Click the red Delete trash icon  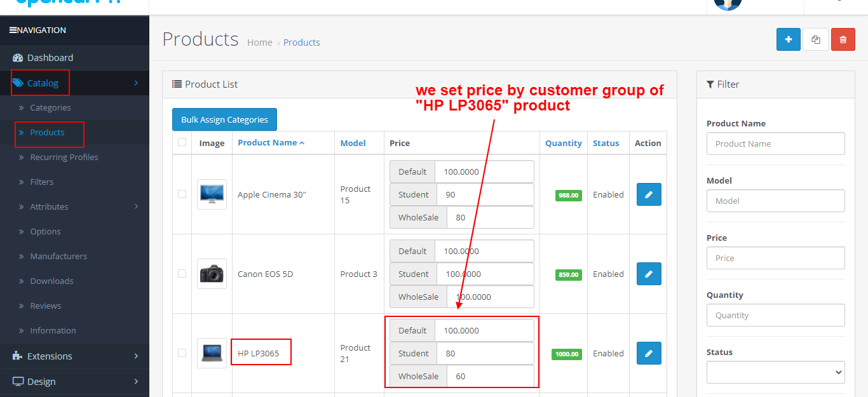tap(843, 39)
